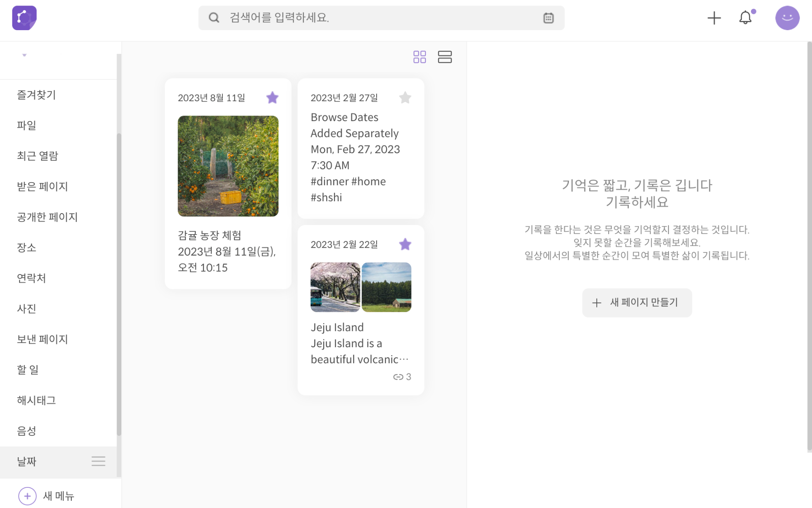Click the 2023년 2월 22일 date label
Image resolution: width=812 pixels, height=508 pixels.
(x=344, y=244)
